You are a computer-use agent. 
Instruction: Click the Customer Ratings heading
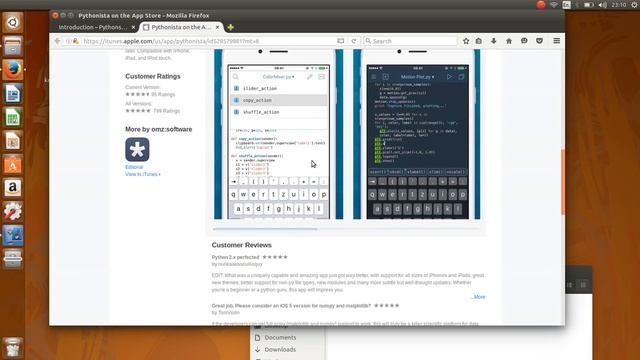coord(153,76)
